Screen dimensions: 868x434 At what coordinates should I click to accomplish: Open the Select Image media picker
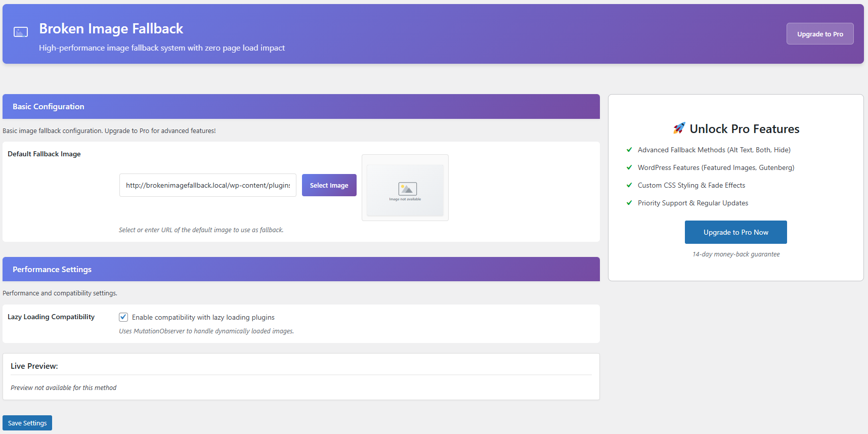tap(329, 185)
